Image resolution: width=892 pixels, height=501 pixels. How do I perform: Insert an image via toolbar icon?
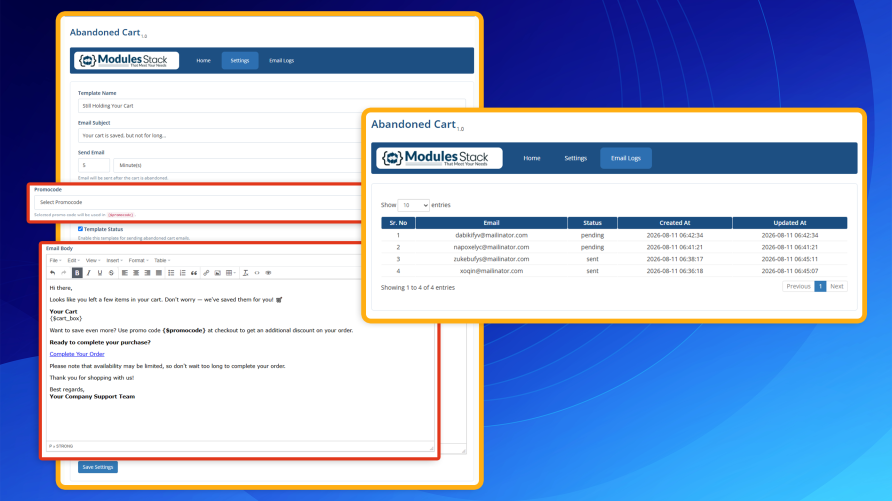[x=217, y=273]
